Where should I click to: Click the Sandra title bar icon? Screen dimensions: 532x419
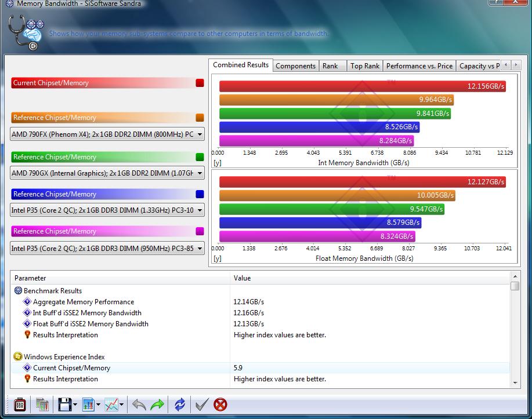[9, 3]
